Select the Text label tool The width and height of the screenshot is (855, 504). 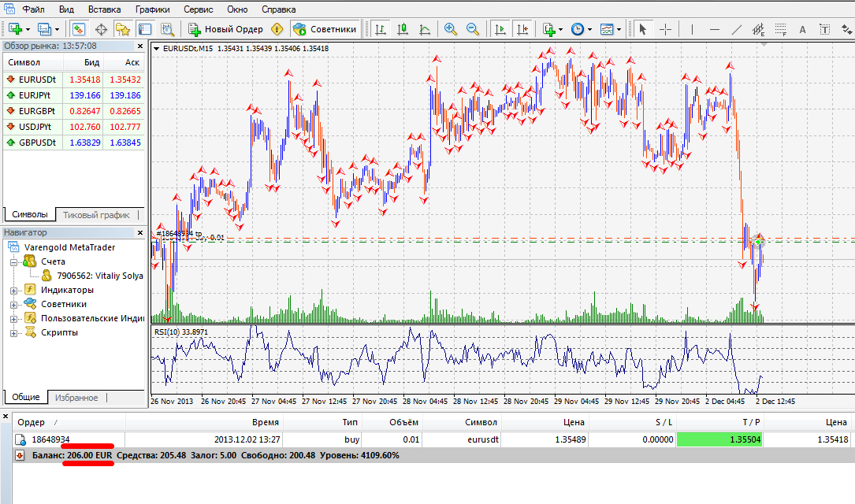824,29
